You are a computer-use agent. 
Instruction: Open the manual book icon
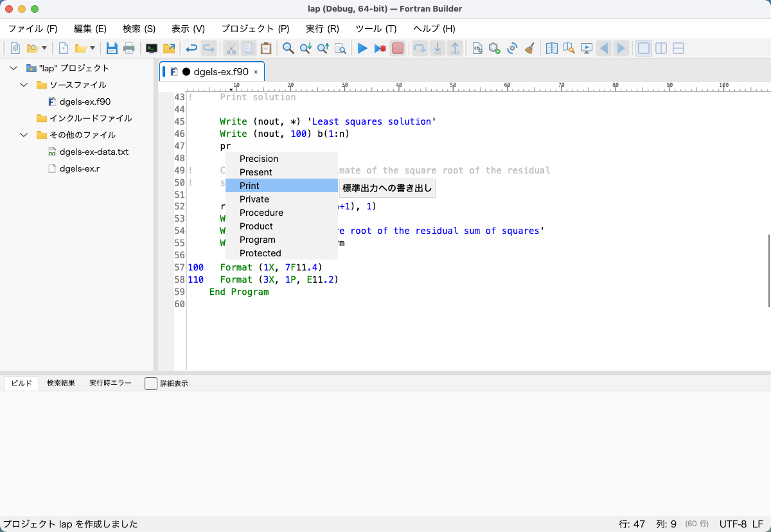pyautogui.click(x=551, y=48)
